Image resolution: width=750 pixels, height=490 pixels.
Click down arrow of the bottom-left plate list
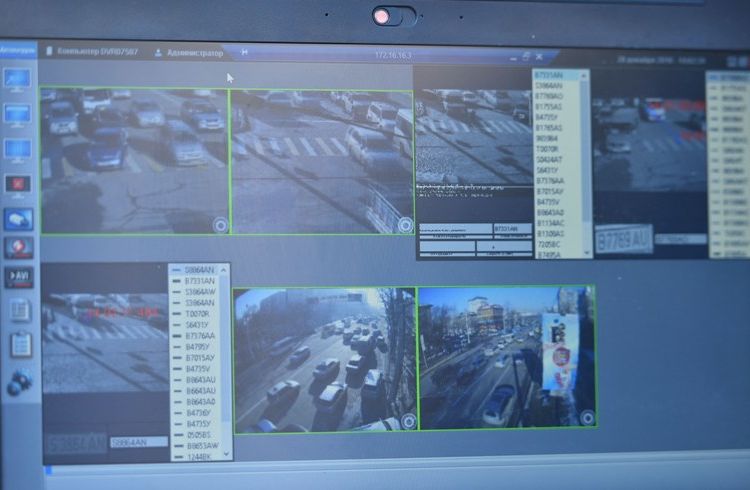(x=226, y=454)
